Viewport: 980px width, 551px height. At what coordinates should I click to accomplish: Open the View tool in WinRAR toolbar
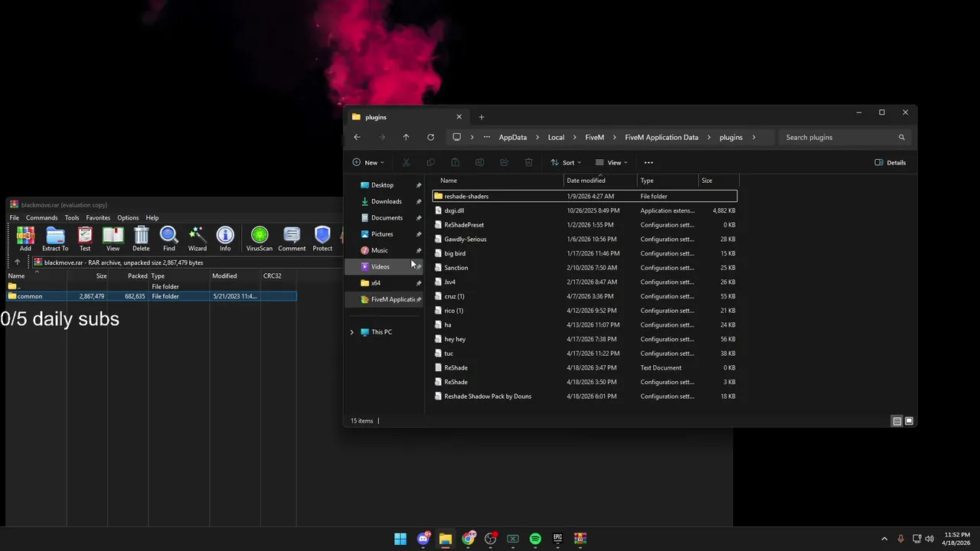[113, 239]
